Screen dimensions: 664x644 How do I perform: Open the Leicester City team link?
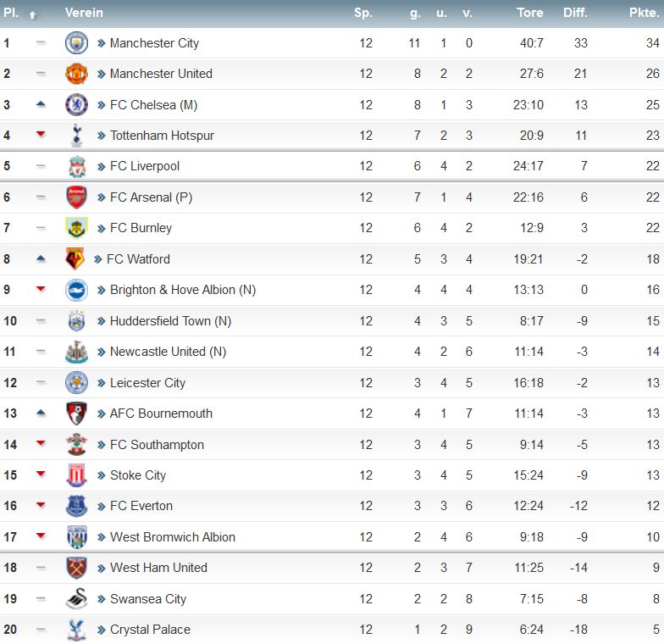147,383
